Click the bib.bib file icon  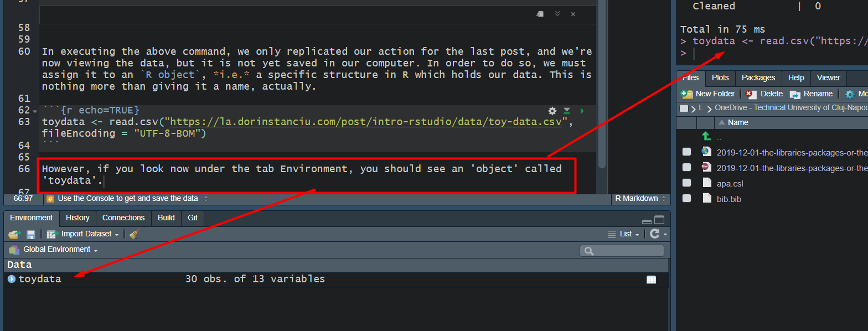point(706,198)
